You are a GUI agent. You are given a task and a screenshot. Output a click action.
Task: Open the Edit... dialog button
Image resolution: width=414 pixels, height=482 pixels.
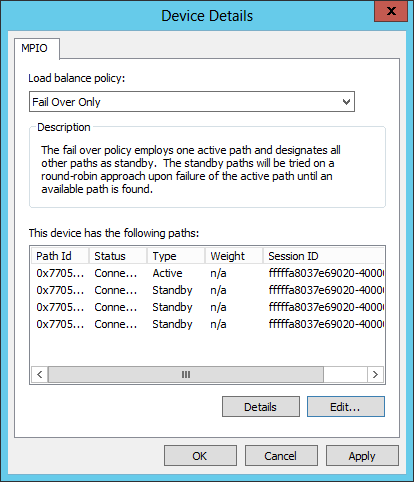point(346,407)
